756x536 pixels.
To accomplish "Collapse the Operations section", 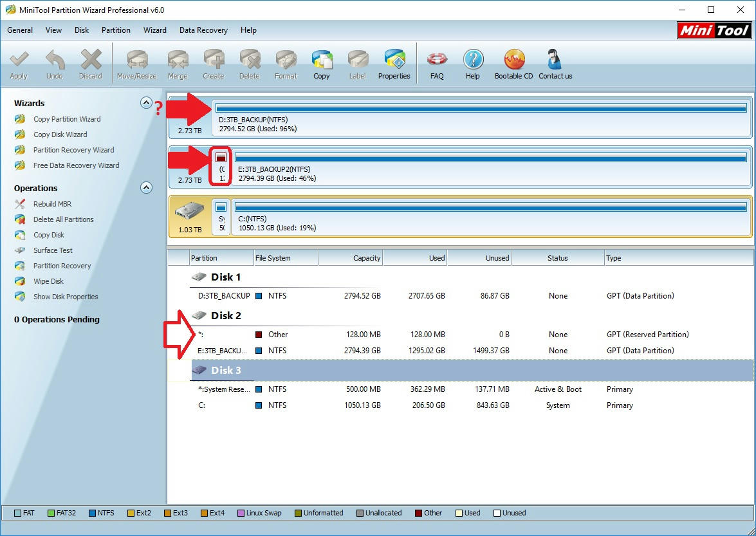I will tap(146, 187).
